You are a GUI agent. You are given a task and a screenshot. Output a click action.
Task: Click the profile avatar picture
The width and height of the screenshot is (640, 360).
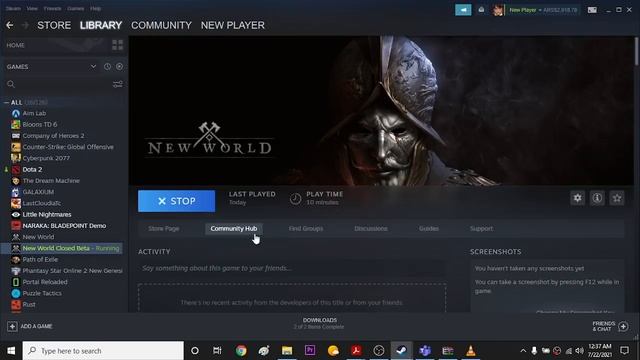pyautogui.click(x=498, y=10)
